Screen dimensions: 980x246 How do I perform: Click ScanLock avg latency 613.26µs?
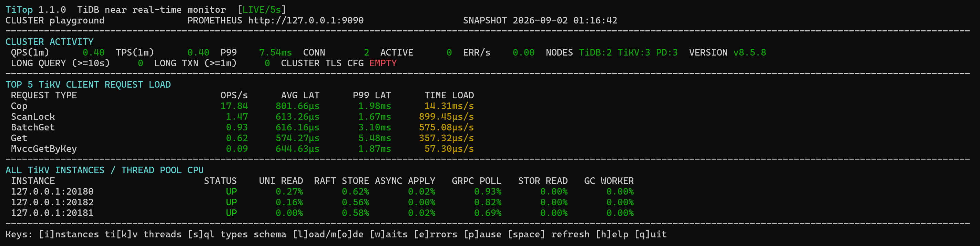[x=297, y=117]
